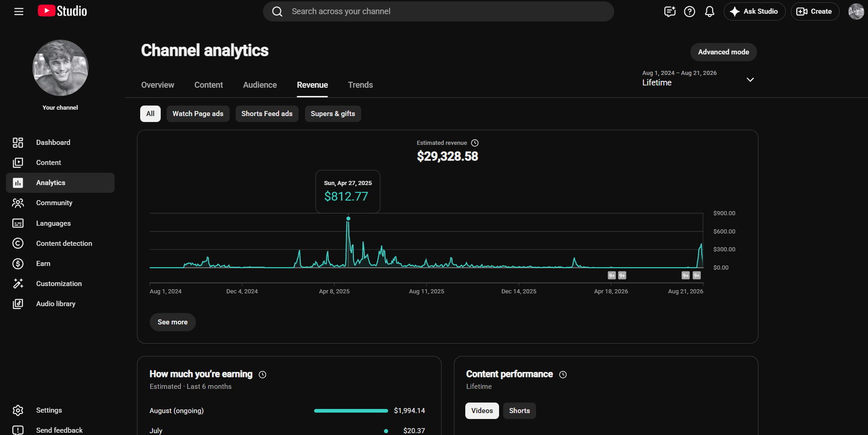Image resolution: width=868 pixels, height=435 pixels.
Task: Open the help question mark icon
Action: (x=689, y=11)
